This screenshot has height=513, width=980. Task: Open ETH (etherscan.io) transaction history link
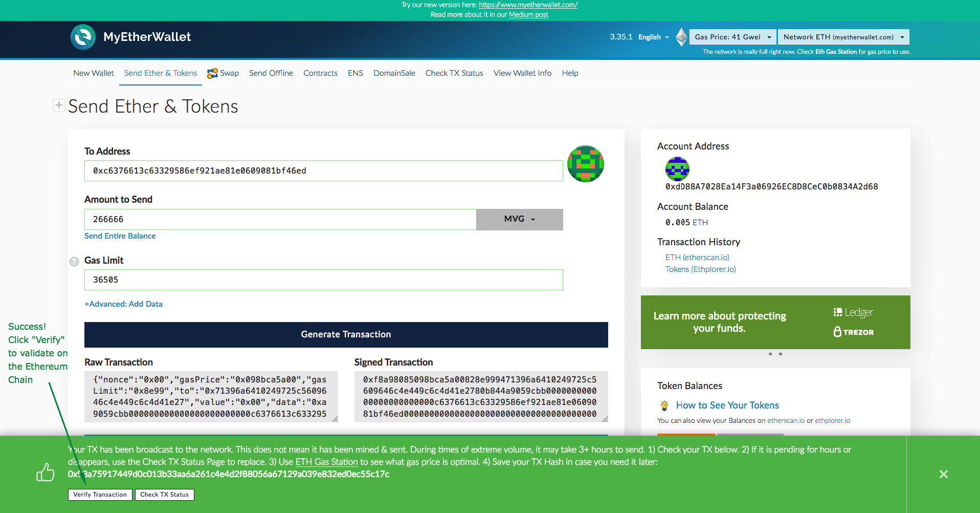click(x=697, y=258)
